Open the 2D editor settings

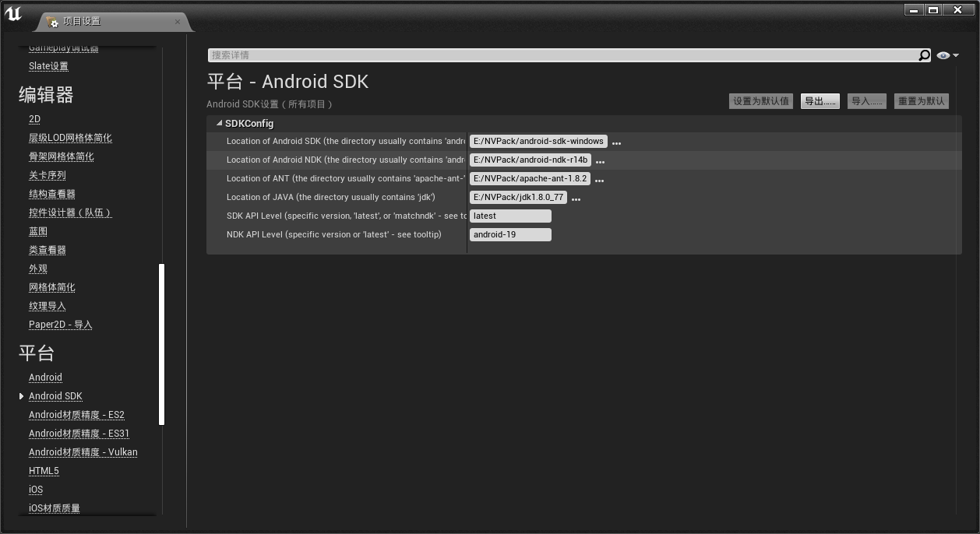pyautogui.click(x=34, y=119)
